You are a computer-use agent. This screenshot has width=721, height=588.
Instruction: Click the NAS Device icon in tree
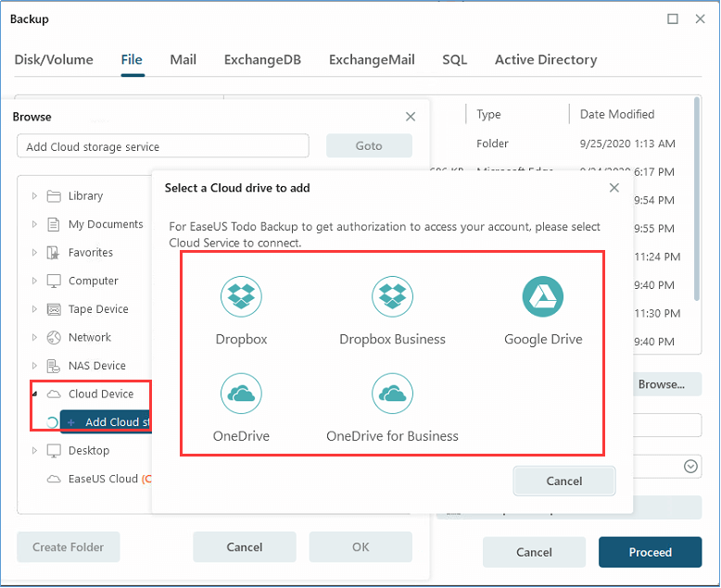pos(54,366)
